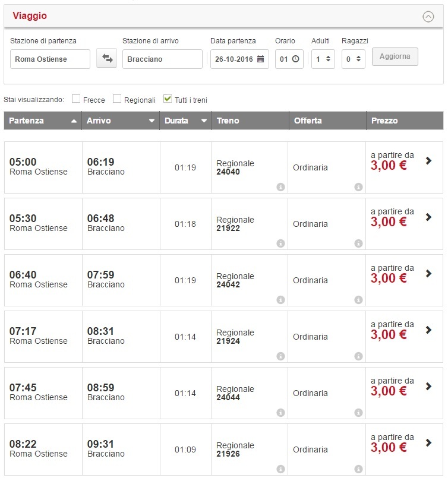
Task: Open train info icon for Regionale 24042
Action: (280, 300)
